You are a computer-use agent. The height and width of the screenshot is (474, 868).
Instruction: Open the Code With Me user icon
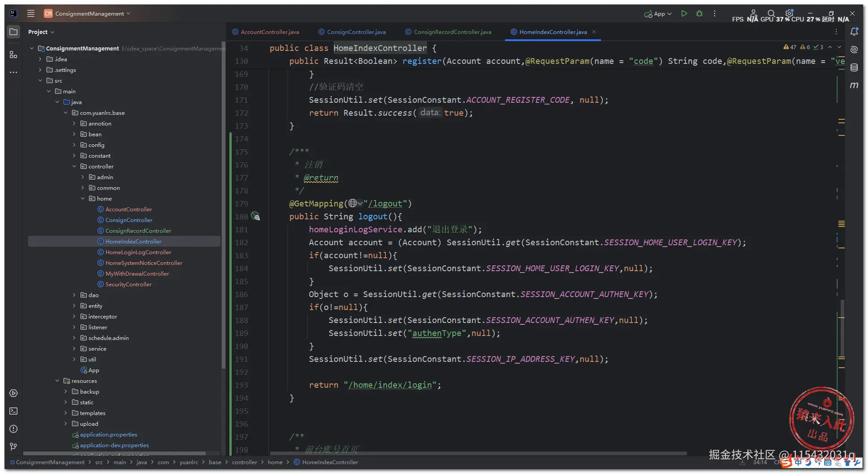754,13
